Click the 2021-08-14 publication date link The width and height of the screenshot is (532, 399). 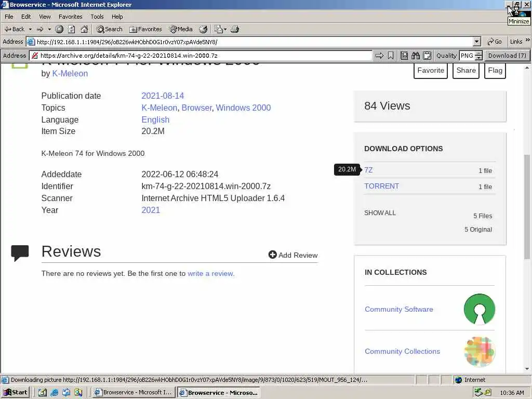163,96
